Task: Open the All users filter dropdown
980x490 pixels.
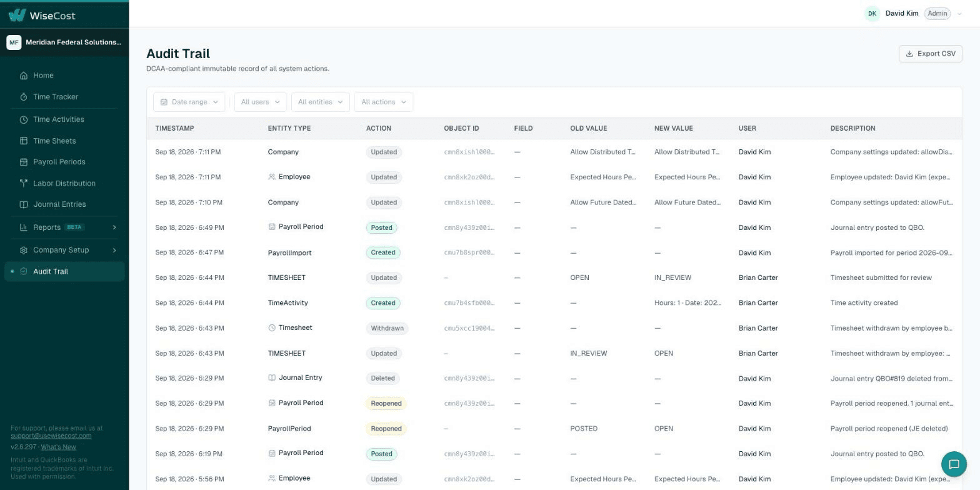Action: pyautogui.click(x=260, y=102)
